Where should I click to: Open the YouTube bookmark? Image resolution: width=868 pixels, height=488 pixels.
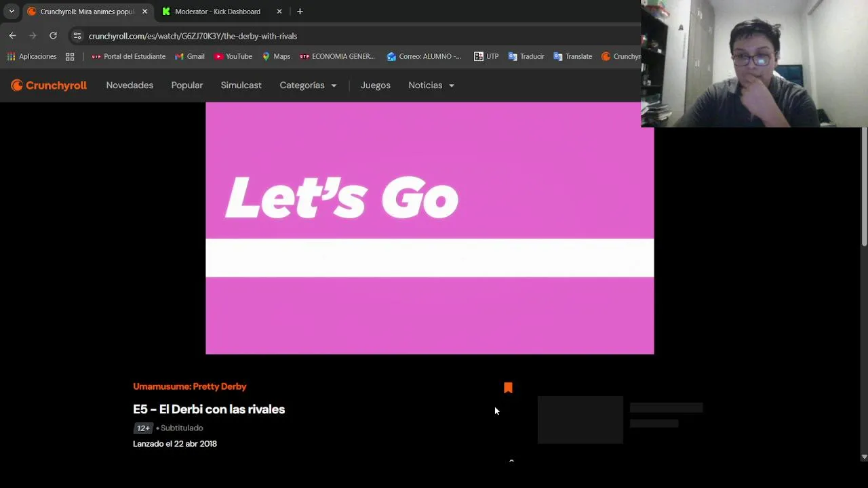pyautogui.click(x=233, y=56)
